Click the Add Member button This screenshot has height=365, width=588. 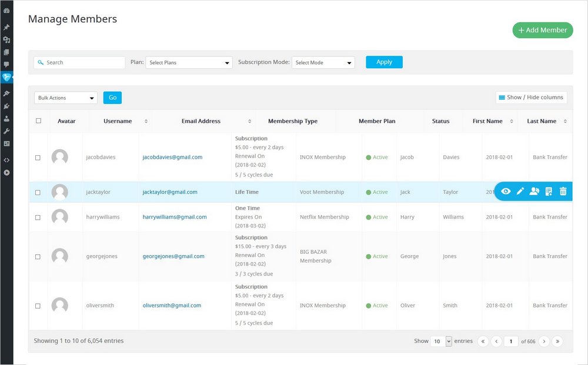(x=542, y=30)
